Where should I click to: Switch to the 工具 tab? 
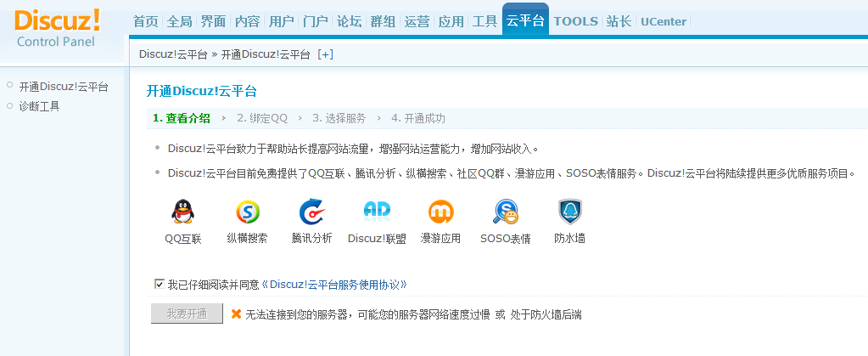484,21
